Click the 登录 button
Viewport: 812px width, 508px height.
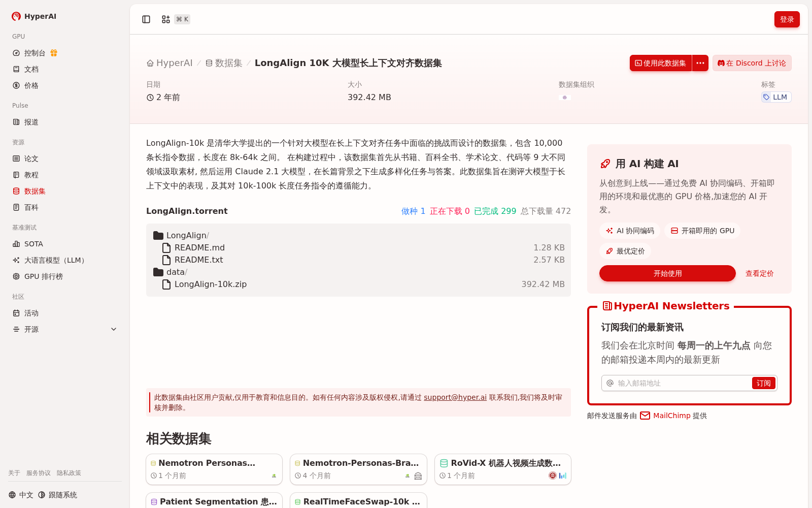pyautogui.click(x=787, y=19)
